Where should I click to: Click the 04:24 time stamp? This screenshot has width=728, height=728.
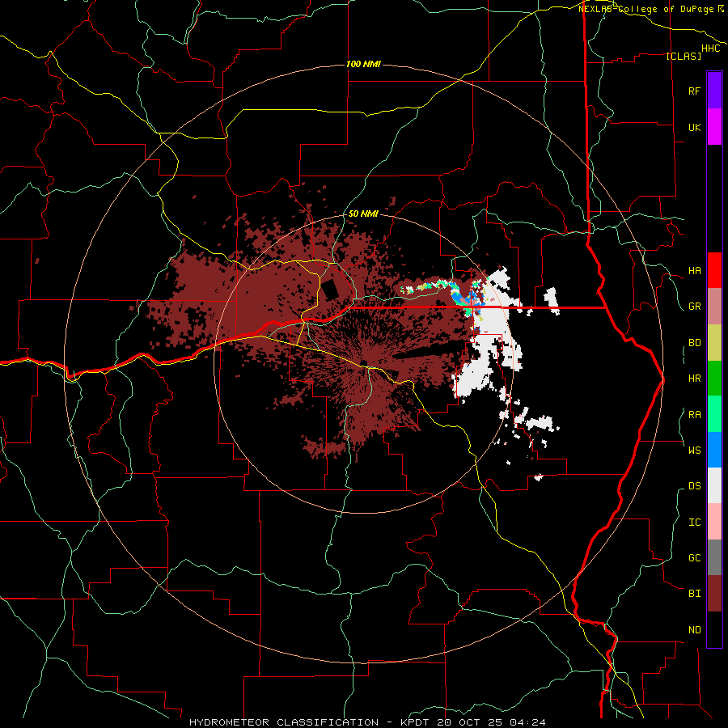pyautogui.click(x=527, y=722)
